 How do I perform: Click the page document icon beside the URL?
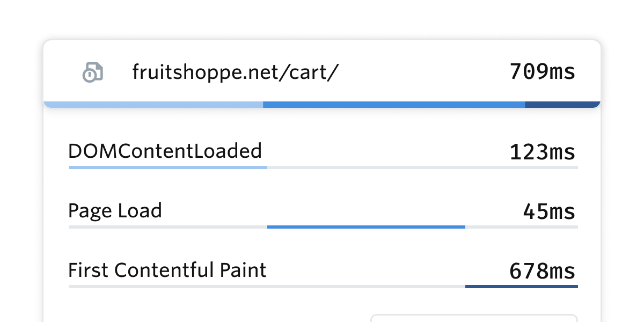tap(92, 72)
